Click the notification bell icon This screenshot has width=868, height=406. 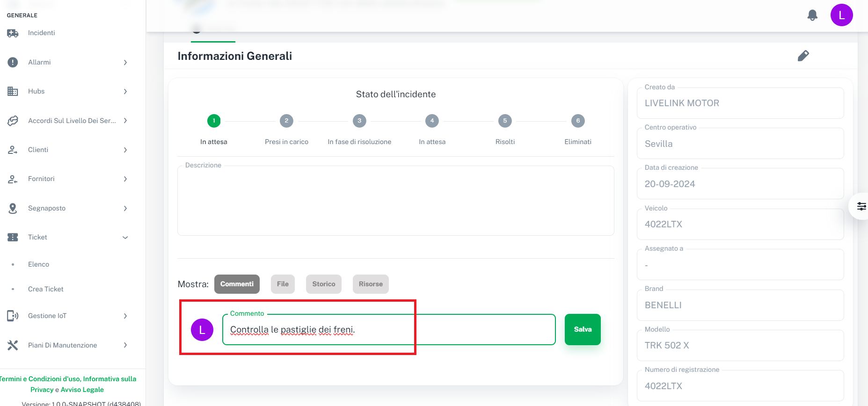(x=812, y=15)
